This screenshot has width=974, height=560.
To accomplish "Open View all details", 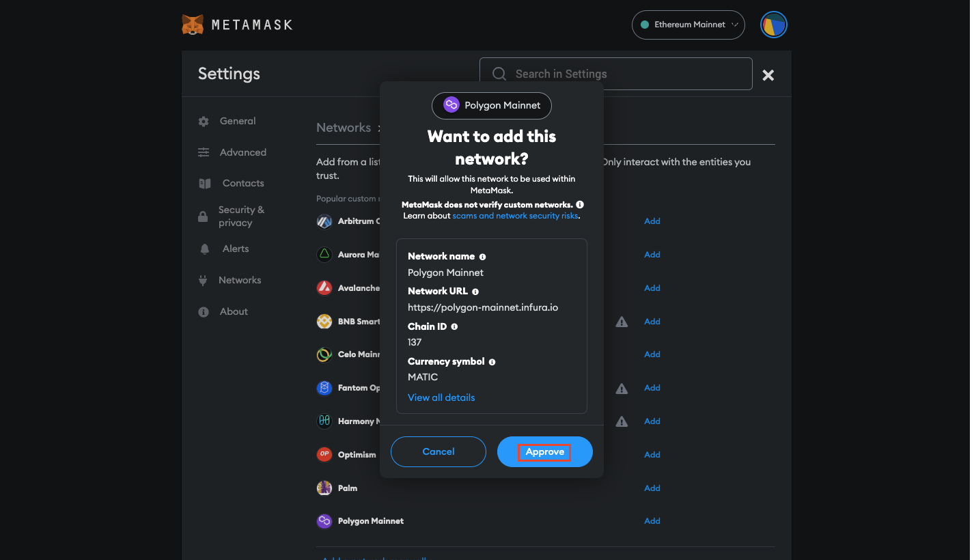I will point(441,397).
